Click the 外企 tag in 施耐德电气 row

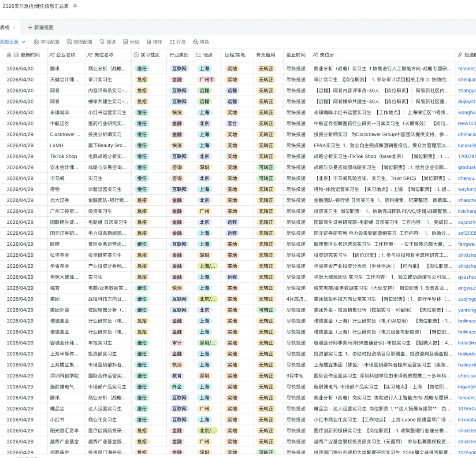click(177, 387)
